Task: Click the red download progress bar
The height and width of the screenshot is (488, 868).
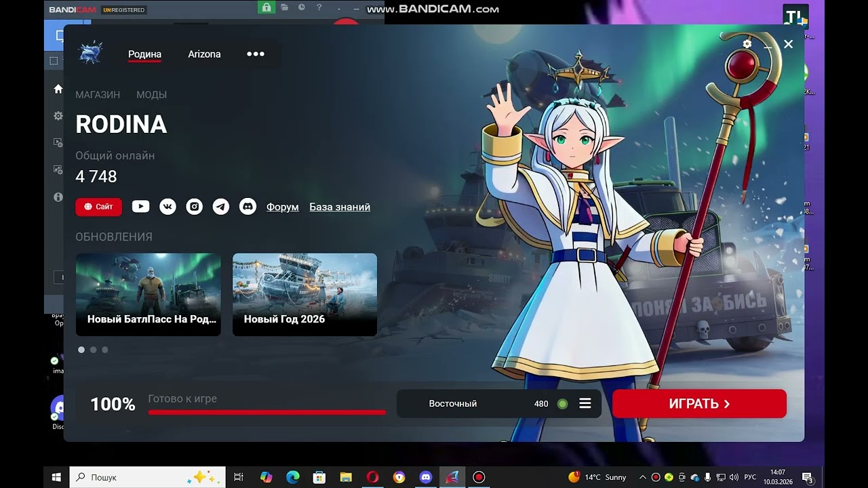Action: 267,412
